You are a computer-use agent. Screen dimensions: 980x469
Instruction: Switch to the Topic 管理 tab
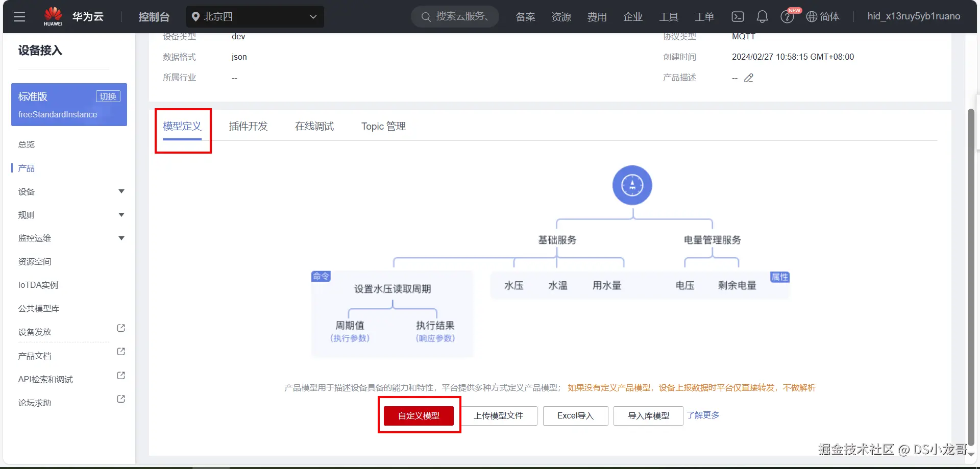[x=384, y=126]
